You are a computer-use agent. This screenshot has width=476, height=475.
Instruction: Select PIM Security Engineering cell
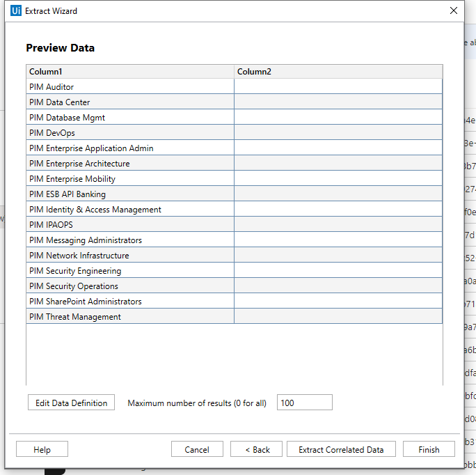point(130,270)
